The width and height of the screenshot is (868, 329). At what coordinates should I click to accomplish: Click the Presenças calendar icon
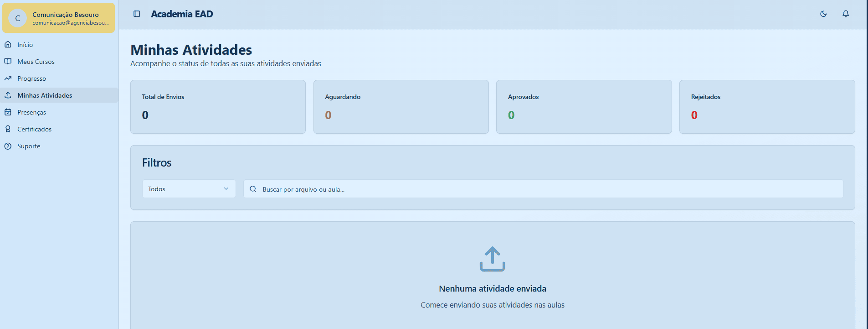point(8,112)
